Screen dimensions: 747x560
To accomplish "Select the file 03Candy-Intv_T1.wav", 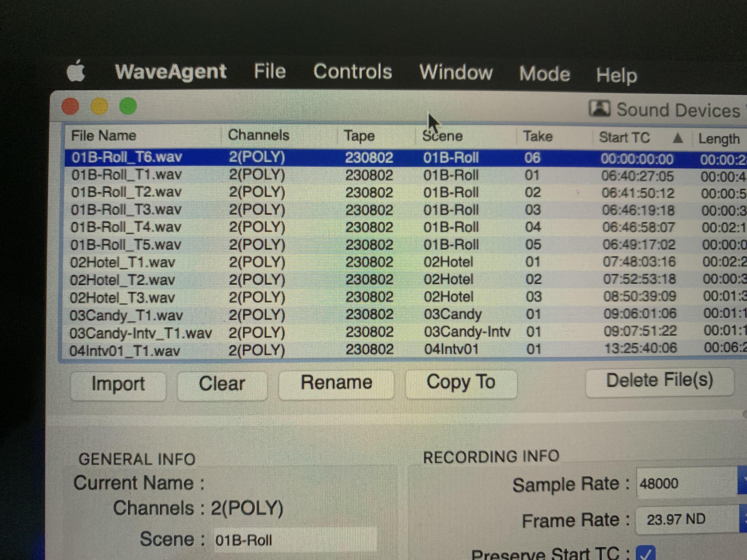I will point(140,334).
